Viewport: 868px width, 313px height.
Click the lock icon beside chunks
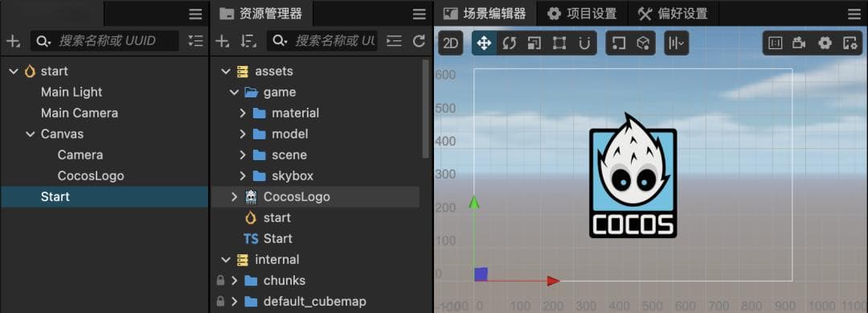(221, 280)
